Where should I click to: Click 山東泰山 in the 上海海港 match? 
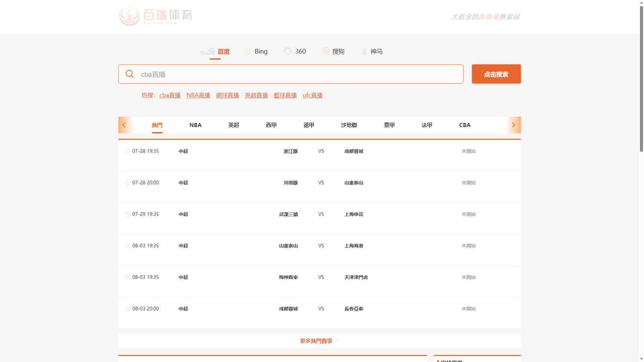(288, 246)
